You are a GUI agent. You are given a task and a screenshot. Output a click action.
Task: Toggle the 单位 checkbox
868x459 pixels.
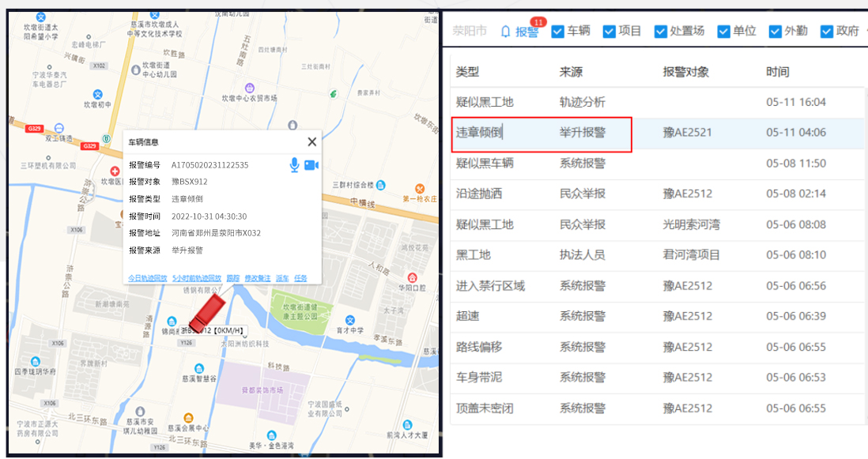(x=723, y=32)
